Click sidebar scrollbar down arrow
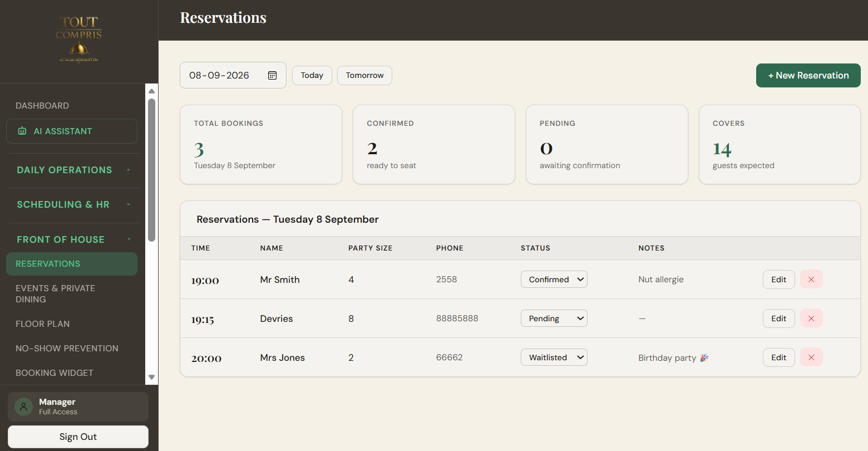Viewport: 868px width, 451px height. 151,377
